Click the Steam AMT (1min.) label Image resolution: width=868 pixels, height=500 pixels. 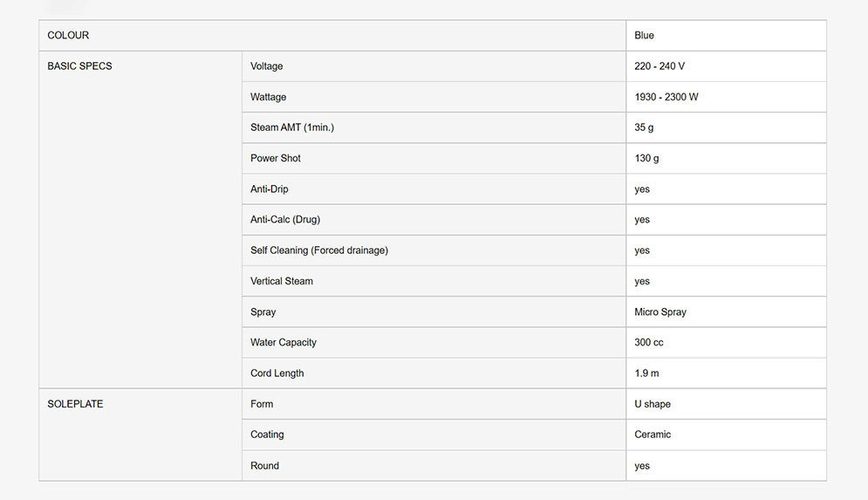coord(291,127)
